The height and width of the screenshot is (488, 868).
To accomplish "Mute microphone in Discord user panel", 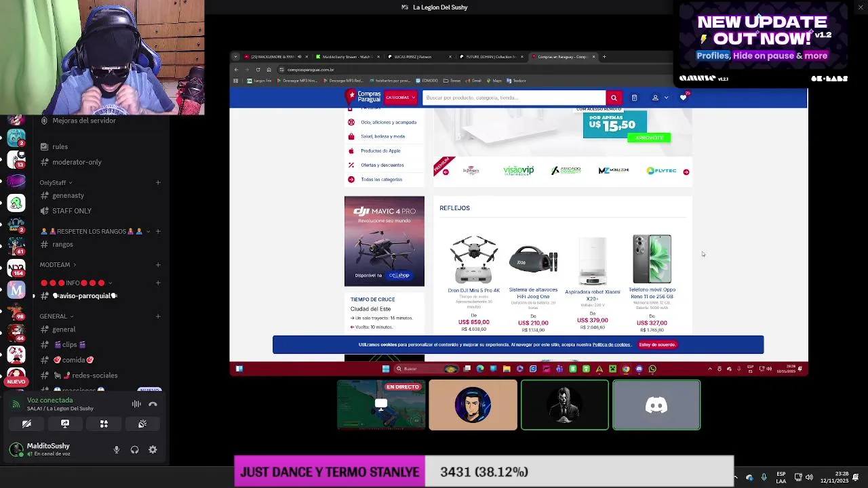I will click(117, 449).
